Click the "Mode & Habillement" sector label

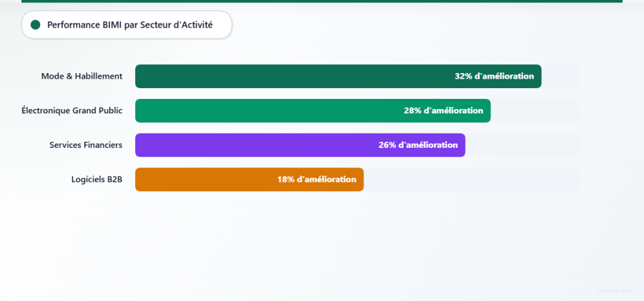(x=82, y=76)
